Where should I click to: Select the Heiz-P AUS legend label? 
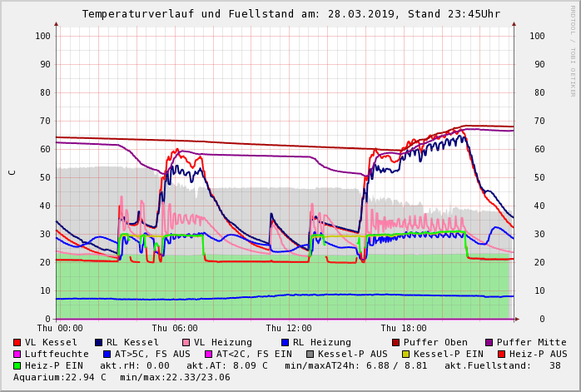tap(537, 354)
